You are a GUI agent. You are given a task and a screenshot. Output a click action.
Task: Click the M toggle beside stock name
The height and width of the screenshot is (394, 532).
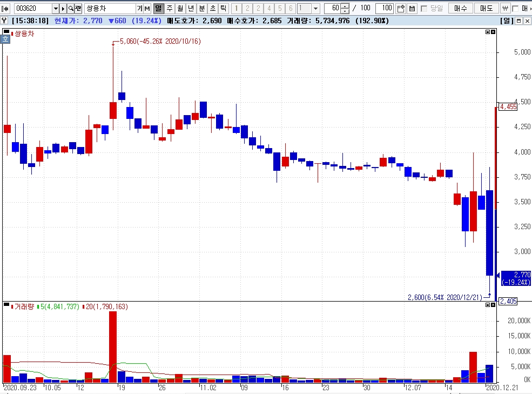tap(147, 8)
